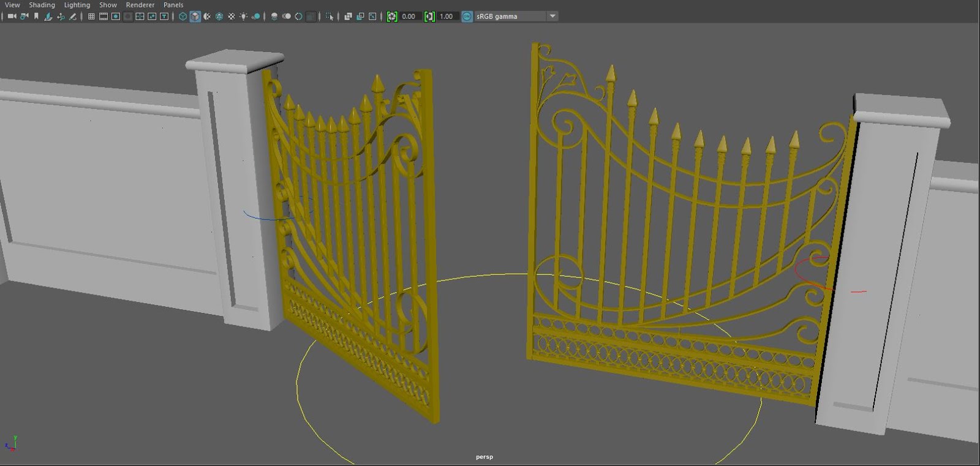Click the Exposure reset icon

tap(392, 17)
